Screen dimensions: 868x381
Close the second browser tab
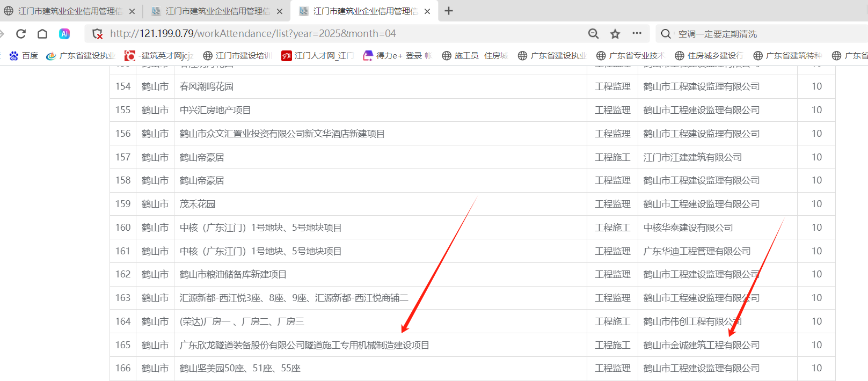coord(280,11)
